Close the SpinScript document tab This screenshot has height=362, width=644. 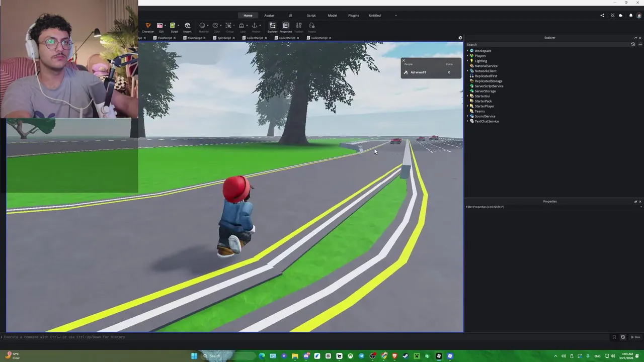coord(233,38)
